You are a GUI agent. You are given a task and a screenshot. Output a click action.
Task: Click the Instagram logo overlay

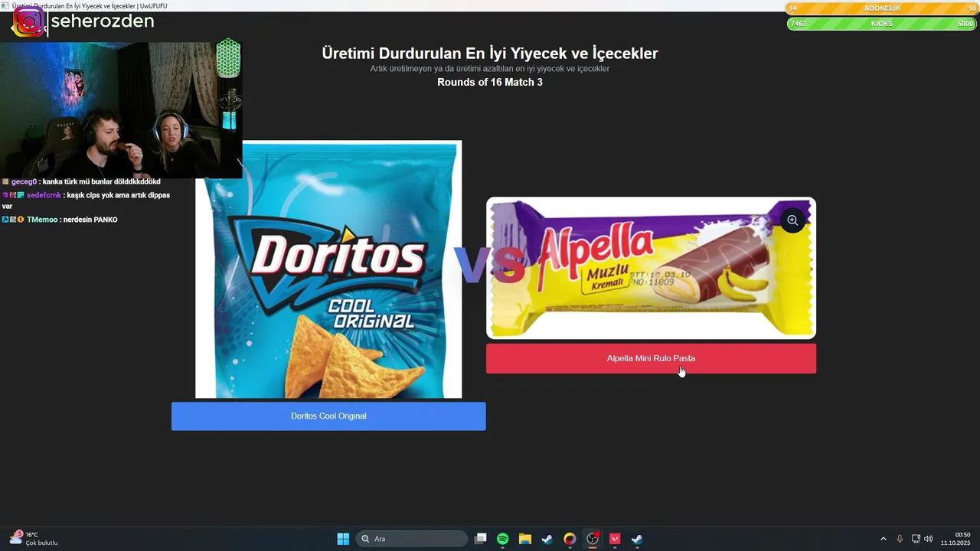28,22
